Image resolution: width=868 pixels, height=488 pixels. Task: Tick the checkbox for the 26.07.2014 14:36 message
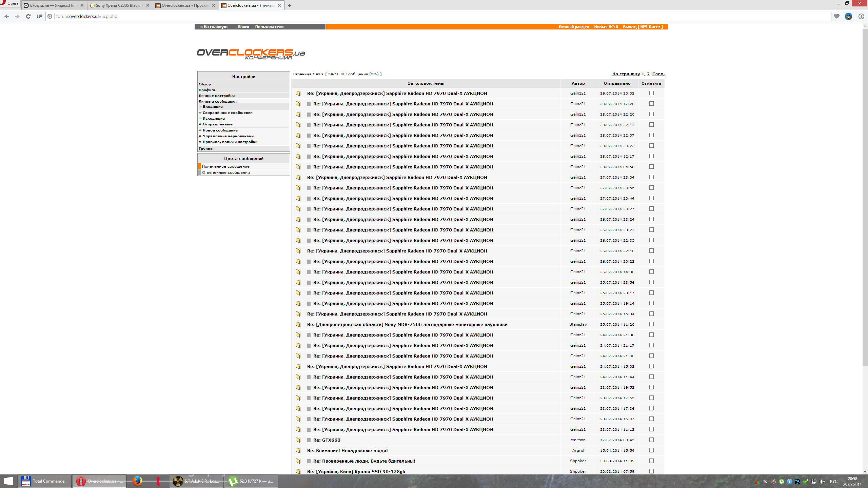click(651, 272)
